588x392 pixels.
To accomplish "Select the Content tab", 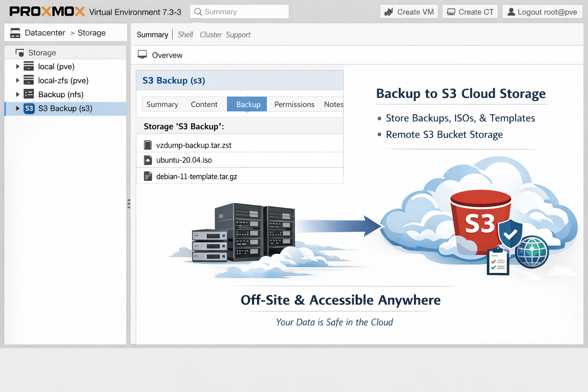I will click(204, 104).
